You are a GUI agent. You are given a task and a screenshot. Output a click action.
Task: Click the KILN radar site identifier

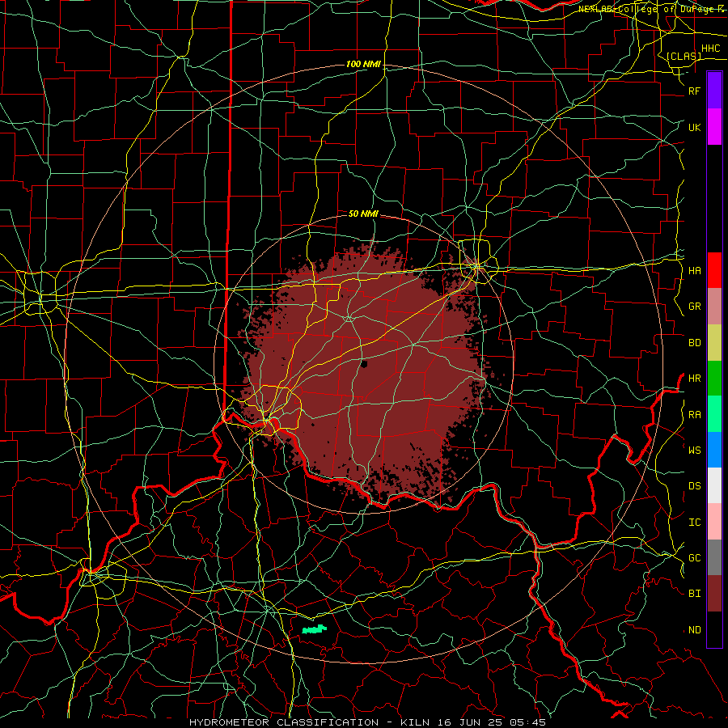tap(415, 722)
